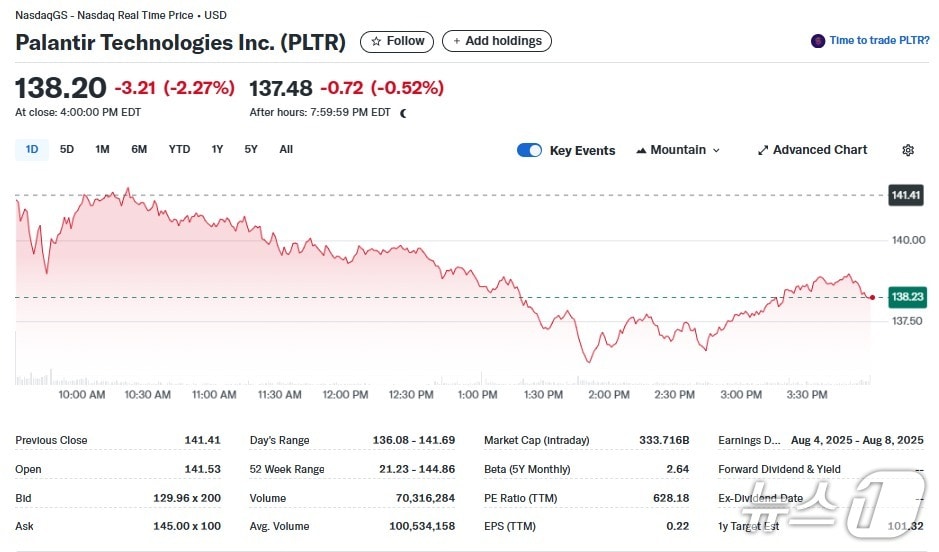
Task: Click the mountain chart type icon
Action: [641, 150]
